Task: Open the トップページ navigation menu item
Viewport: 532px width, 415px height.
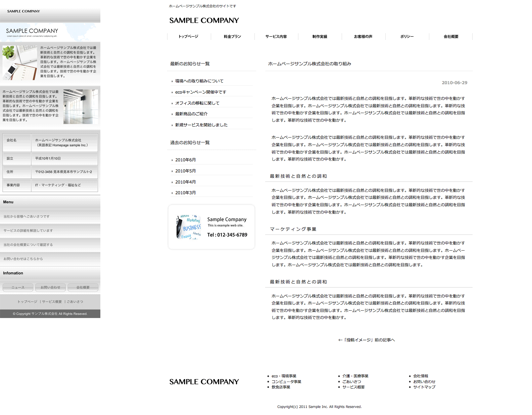Action: click(x=188, y=37)
